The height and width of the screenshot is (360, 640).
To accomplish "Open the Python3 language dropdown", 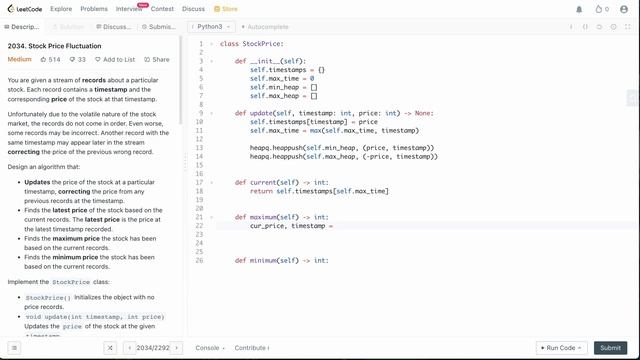I will pos(211,27).
